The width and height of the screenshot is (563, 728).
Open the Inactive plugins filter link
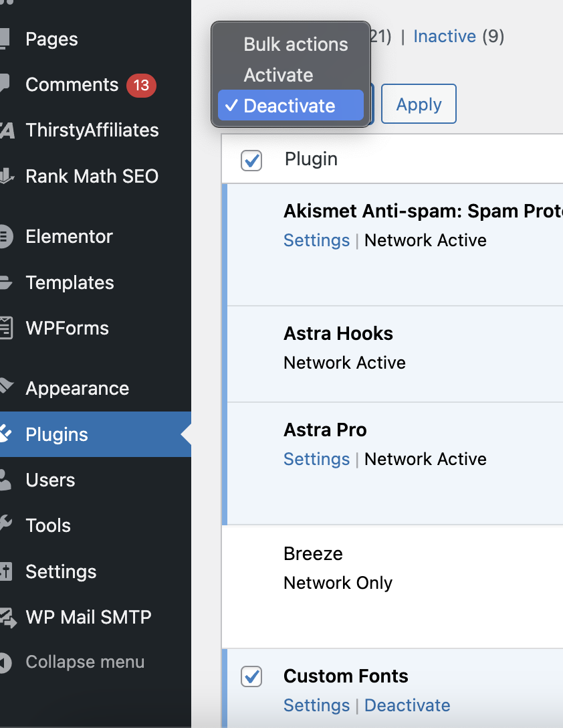(445, 36)
